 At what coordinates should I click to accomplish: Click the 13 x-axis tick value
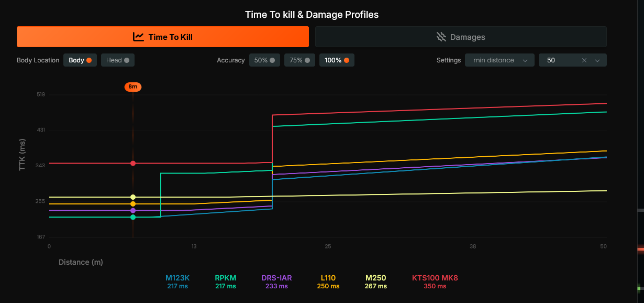[x=194, y=246]
